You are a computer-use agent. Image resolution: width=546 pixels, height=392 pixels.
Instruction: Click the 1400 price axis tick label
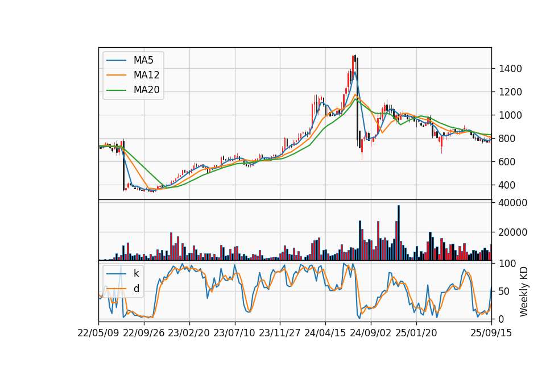point(510,69)
